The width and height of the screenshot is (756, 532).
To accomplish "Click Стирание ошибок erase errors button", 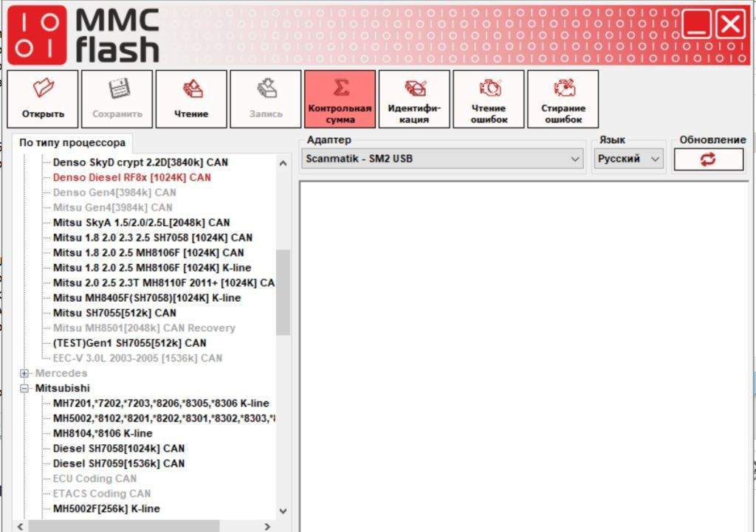I will pyautogui.click(x=563, y=100).
